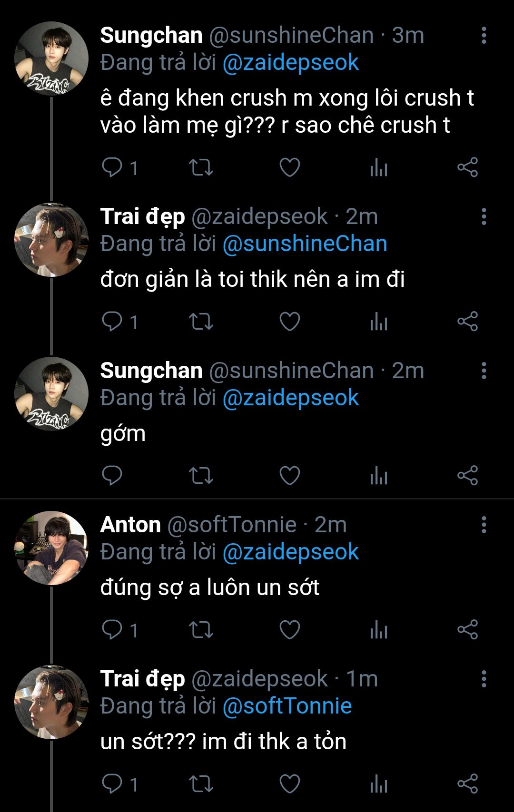Open the @sunshineChan mention link in Trai đẹp's reply
514x812 pixels.
pyautogui.click(x=305, y=244)
